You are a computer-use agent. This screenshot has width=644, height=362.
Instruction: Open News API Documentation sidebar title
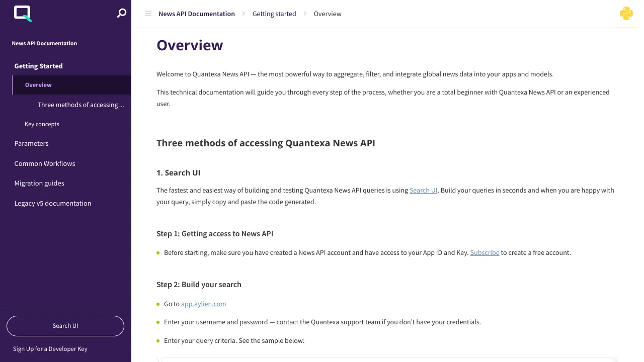(44, 43)
